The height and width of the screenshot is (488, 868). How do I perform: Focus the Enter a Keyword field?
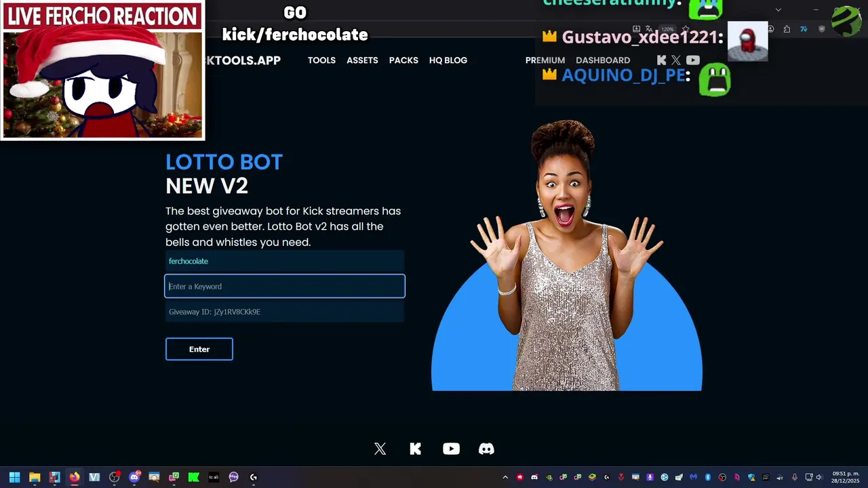[x=285, y=286]
